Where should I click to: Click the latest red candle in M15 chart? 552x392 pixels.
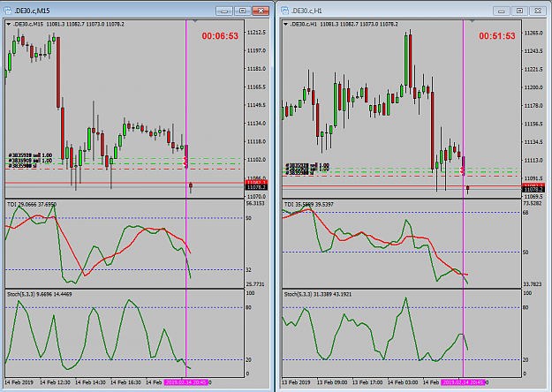[x=191, y=185]
